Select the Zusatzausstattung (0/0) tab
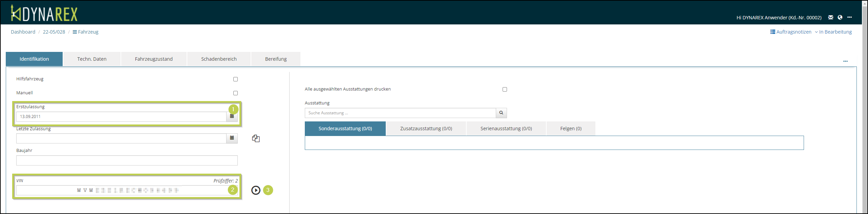 [x=426, y=129]
